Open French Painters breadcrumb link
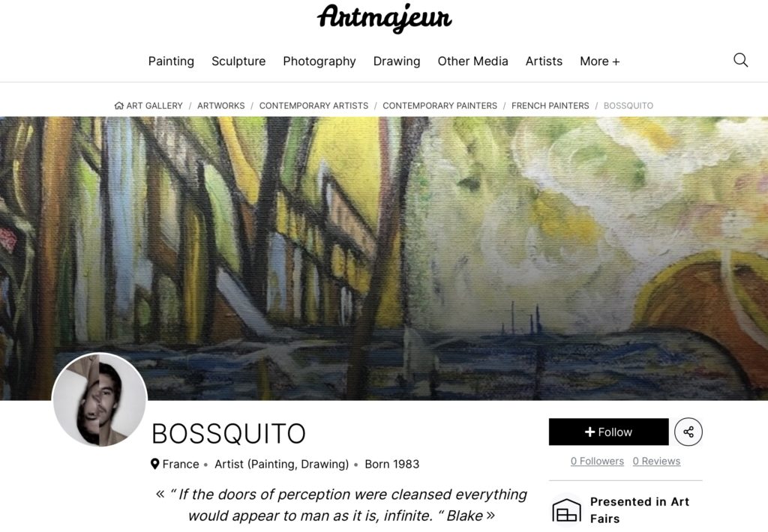This screenshot has width=768, height=532. [550, 106]
